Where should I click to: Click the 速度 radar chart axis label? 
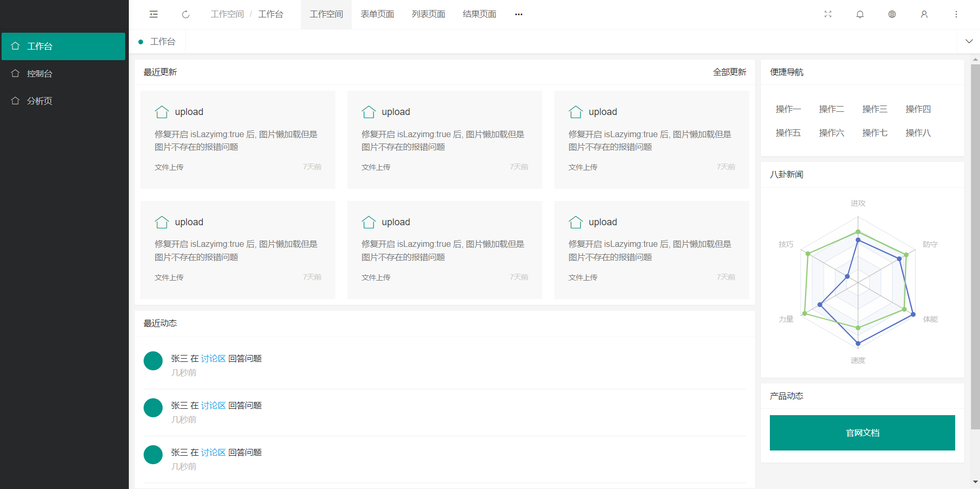858,360
